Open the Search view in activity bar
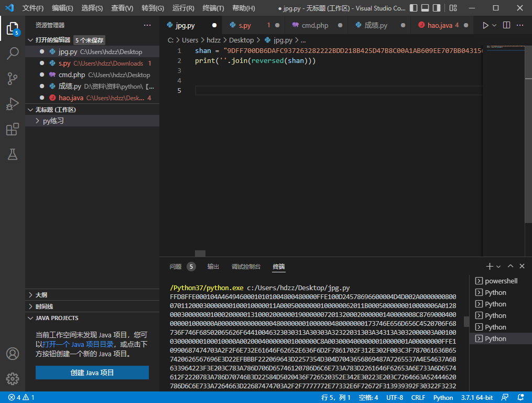This screenshot has width=532, height=403. click(13, 53)
